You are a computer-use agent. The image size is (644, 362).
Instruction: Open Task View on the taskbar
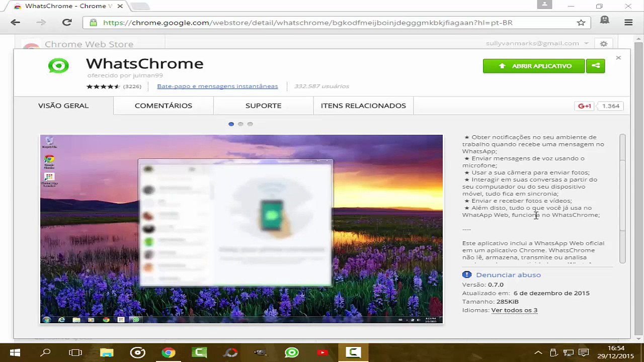click(75, 352)
